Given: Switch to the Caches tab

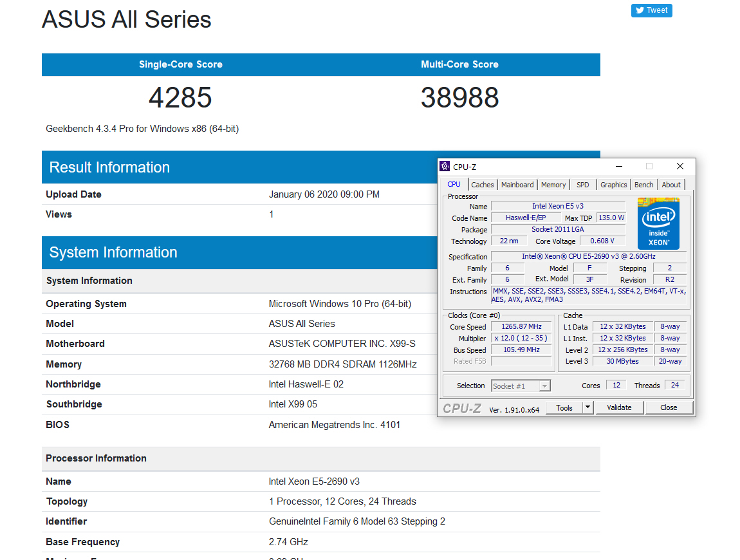Looking at the screenshot, I should (483, 185).
